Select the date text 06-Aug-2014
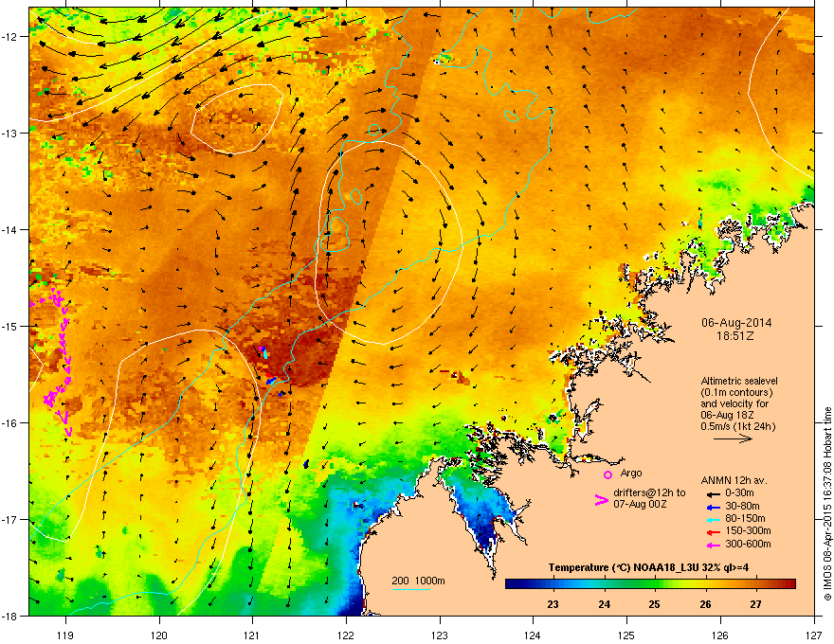The width and height of the screenshot is (834, 644). (x=736, y=323)
